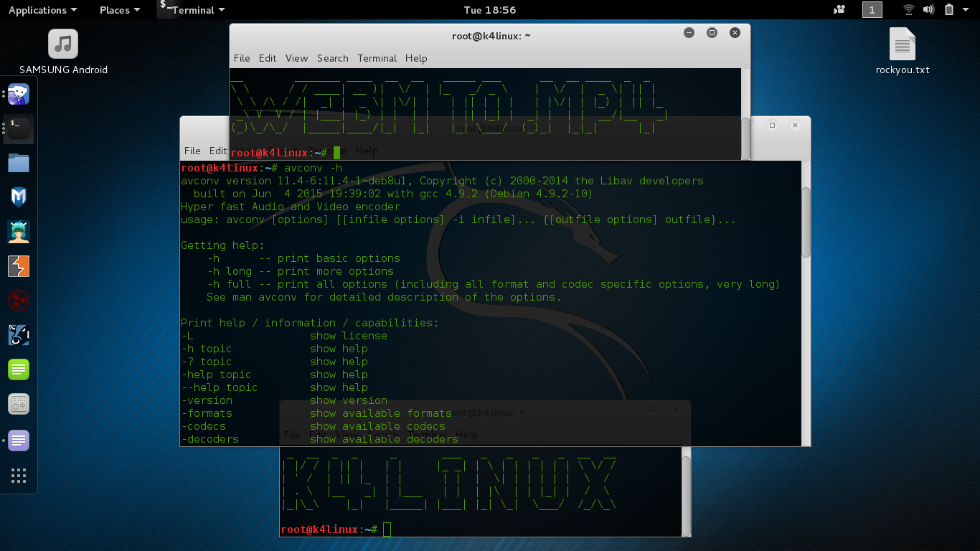
Task: Click the '-L show license' row
Action: click(284, 336)
